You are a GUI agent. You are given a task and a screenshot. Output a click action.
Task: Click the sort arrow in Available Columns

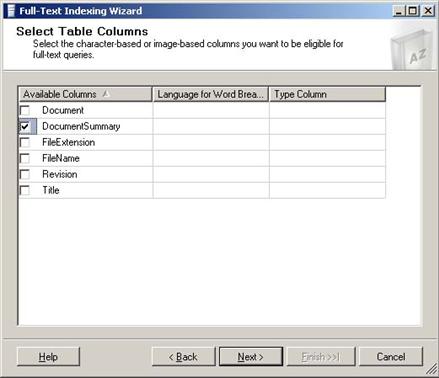tap(106, 94)
